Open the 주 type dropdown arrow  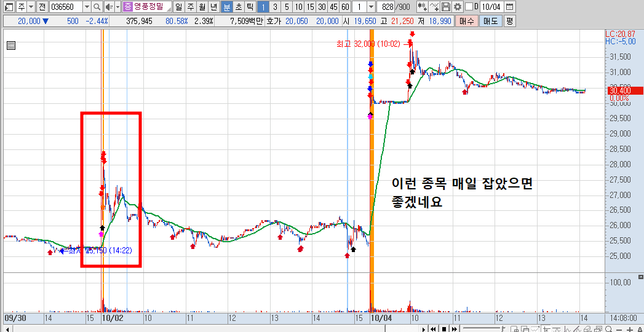[31, 7]
